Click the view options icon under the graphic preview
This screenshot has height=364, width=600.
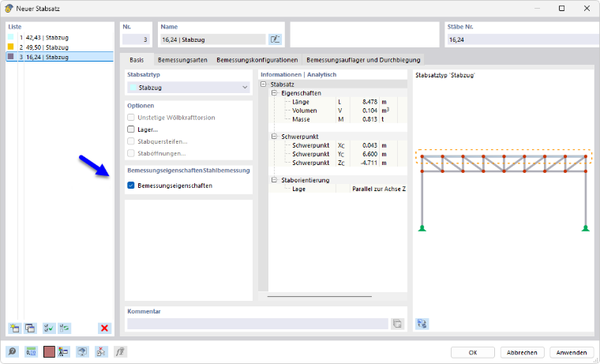click(422, 324)
